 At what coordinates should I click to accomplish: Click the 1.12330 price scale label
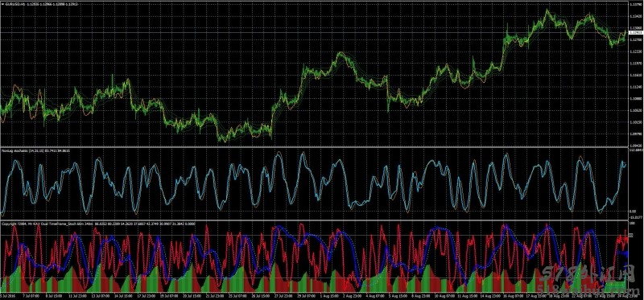coord(636,51)
